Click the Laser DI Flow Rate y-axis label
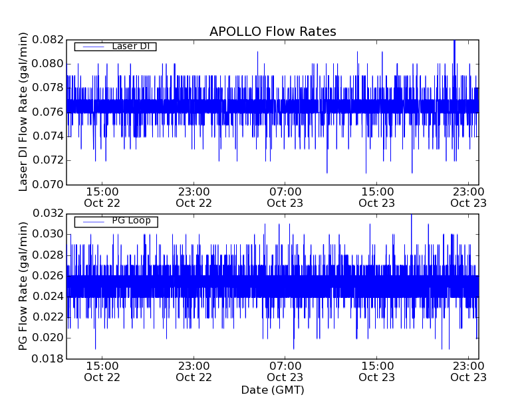The height and width of the screenshot is (399, 532). coord(23,112)
